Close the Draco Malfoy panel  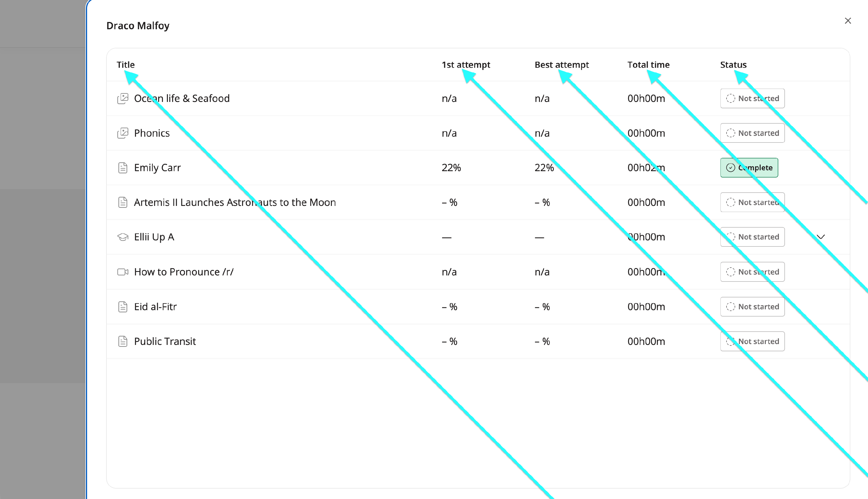pyautogui.click(x=848, y=21)
